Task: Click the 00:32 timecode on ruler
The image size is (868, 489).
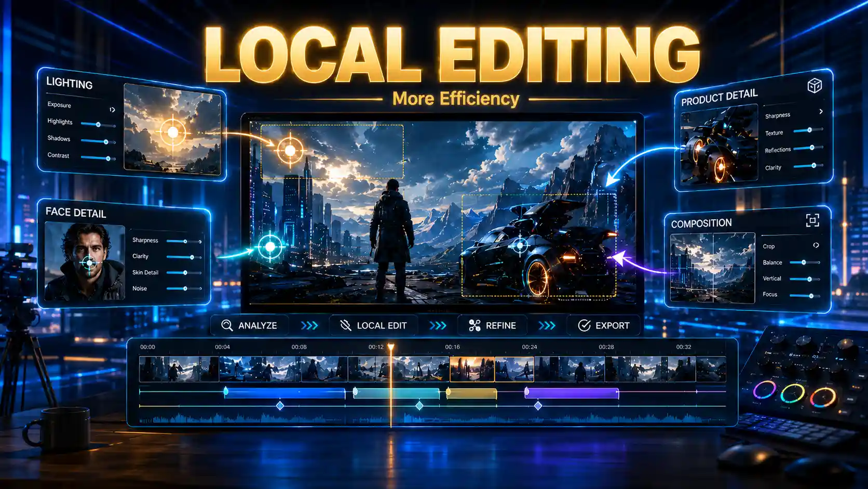Action: (x=684, y=347)
